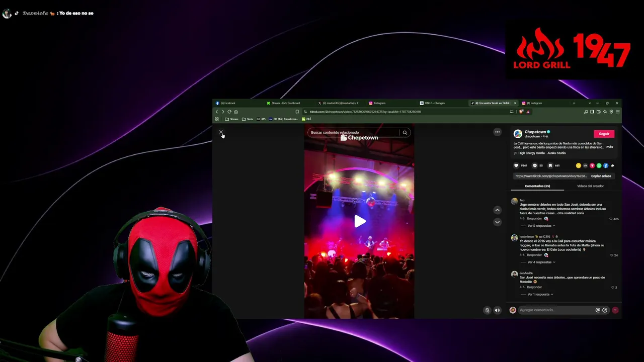Reply to the reggae comment with Responder

coord(534,255)
